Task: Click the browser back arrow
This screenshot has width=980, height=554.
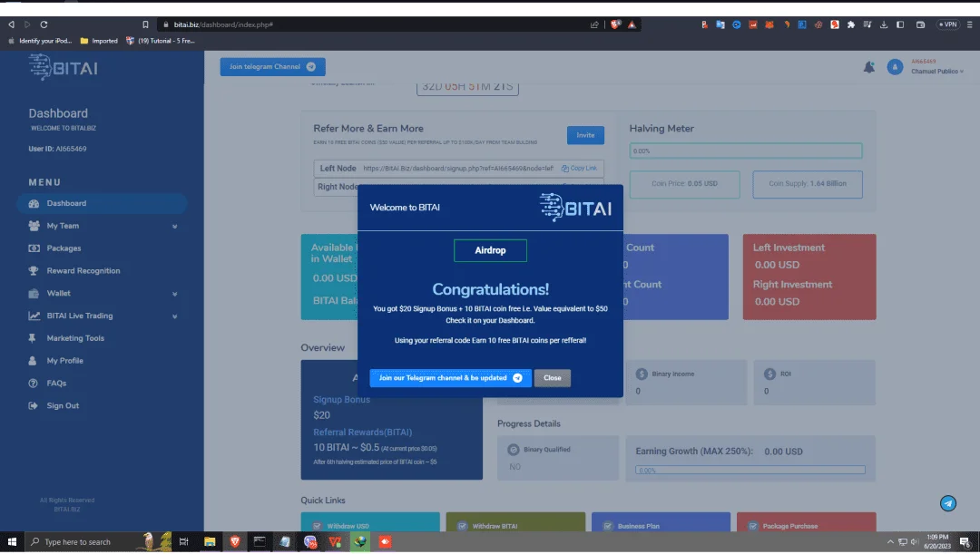Action: click(x=11, y=24)
